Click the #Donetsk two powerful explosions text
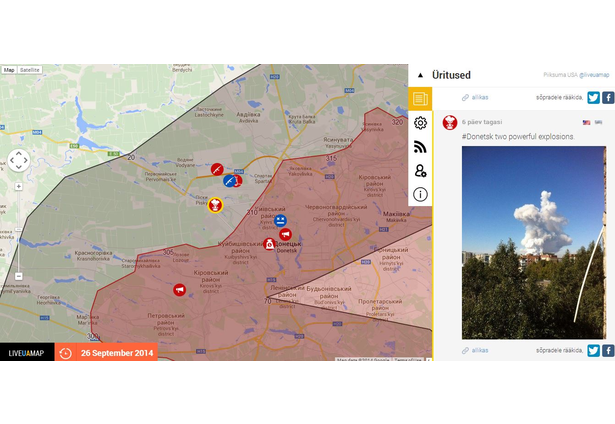The width and height of the screenshot is (615, 424). [518, 136]
